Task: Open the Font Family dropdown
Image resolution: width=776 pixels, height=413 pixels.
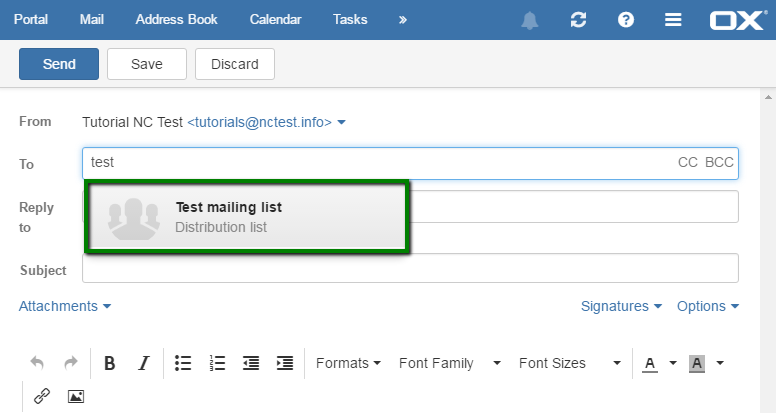Action: [x=450, y=363]
